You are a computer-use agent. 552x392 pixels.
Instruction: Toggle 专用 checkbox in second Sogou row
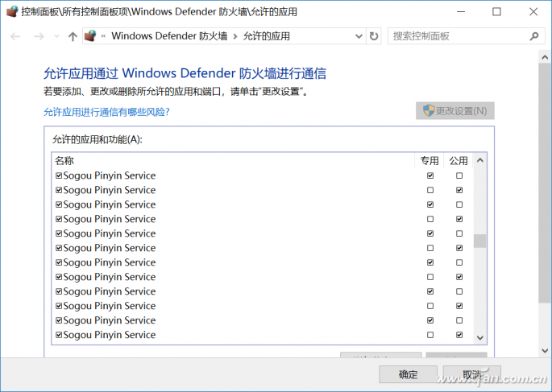430,190
